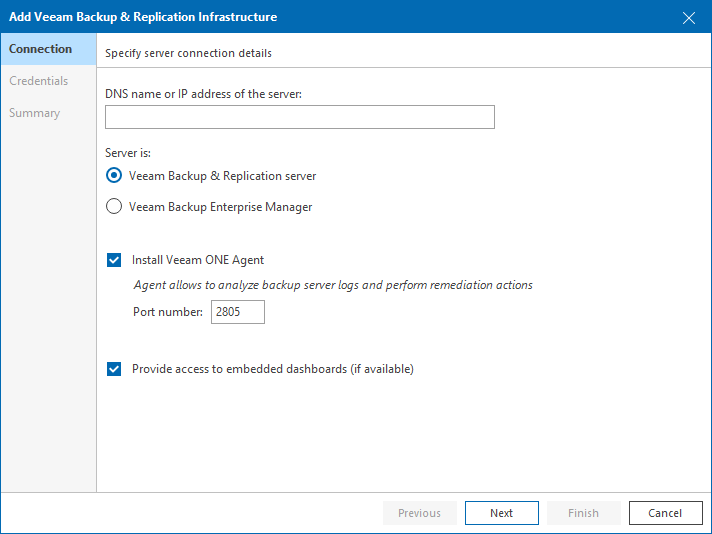Click the DNS name or IP address field
The width and height of the screenshot is (712, 534).
[300, 117]
